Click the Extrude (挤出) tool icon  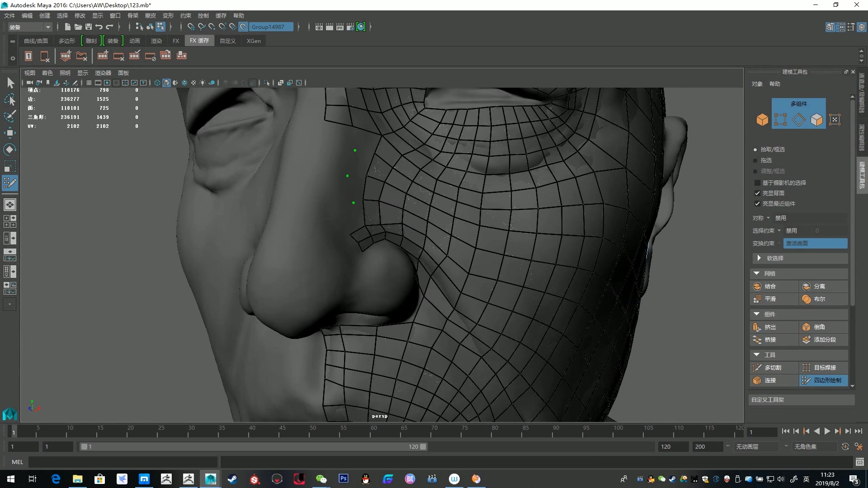(x=757, y=327)
